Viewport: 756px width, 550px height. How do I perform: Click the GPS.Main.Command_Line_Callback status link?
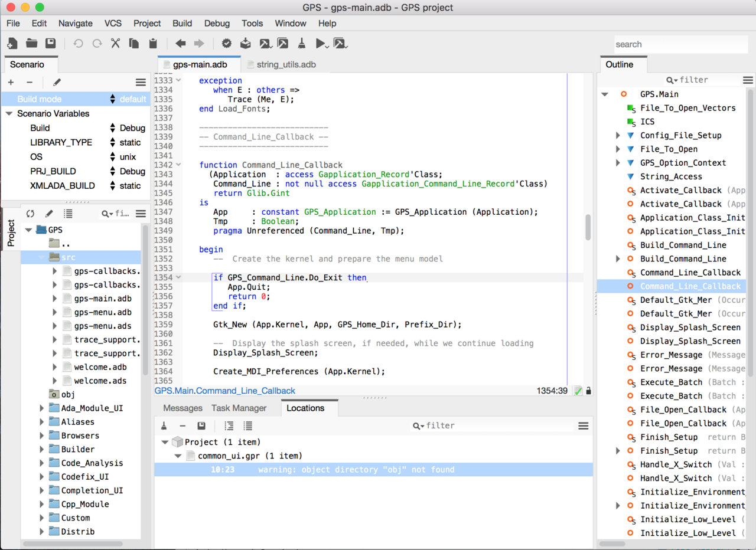tap(225, 391)
